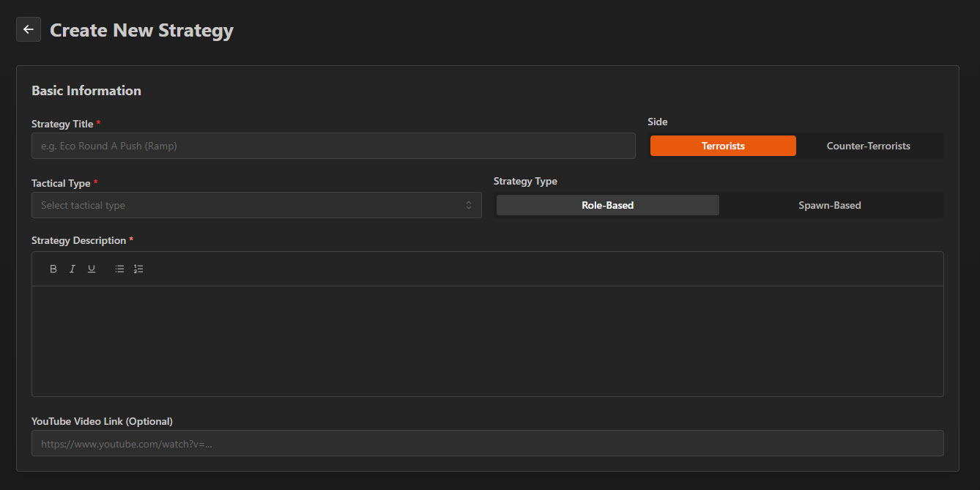Viewport: 980px width, 490px height.
Task: Click the Create New Strategy title
Action: (141, 30)
